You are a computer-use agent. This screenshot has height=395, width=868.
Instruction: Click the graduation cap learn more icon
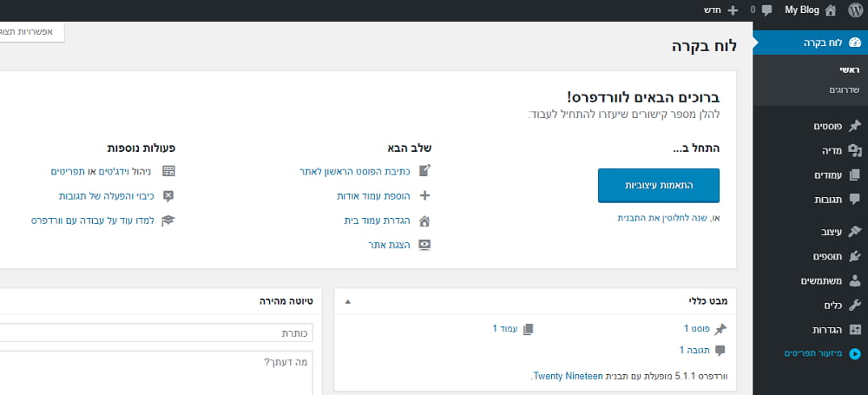pos(168,221)
